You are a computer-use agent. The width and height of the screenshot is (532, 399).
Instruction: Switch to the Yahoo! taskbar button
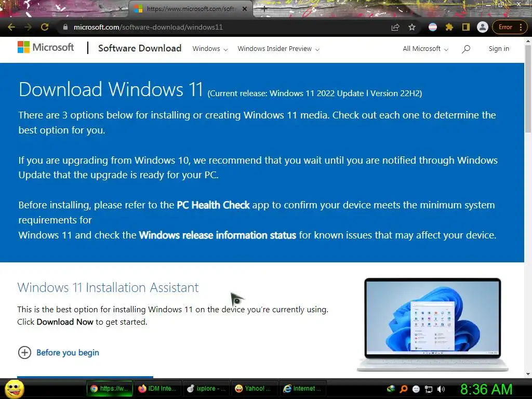[254, 389]
